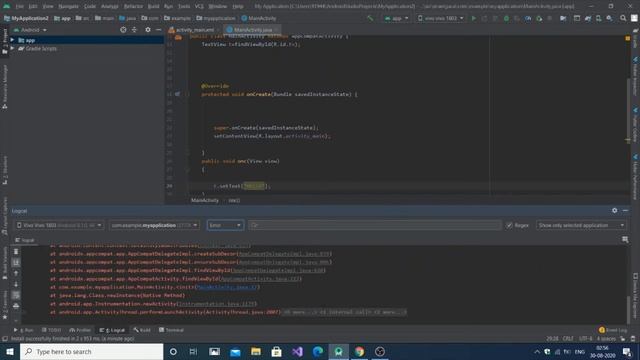Screen dimensions: 640x360
Task: Click the print icon in Logcat sidebar
Action: point(16,306)
